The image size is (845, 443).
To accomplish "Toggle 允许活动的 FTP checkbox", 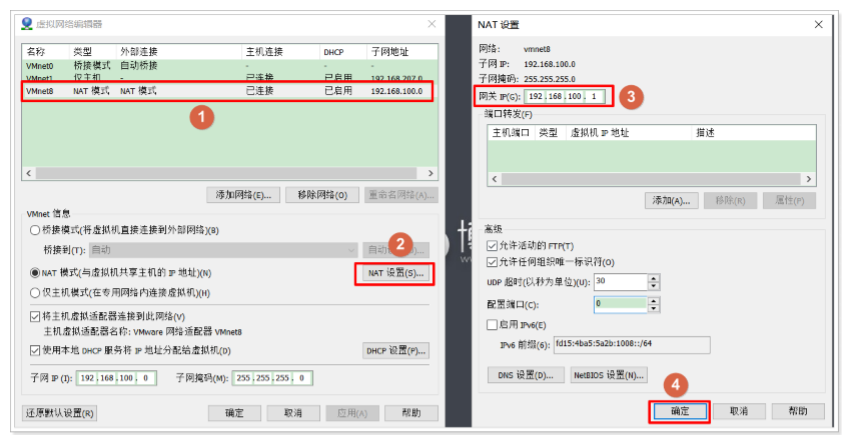I will pyautogui.click(x=491, y=246).
